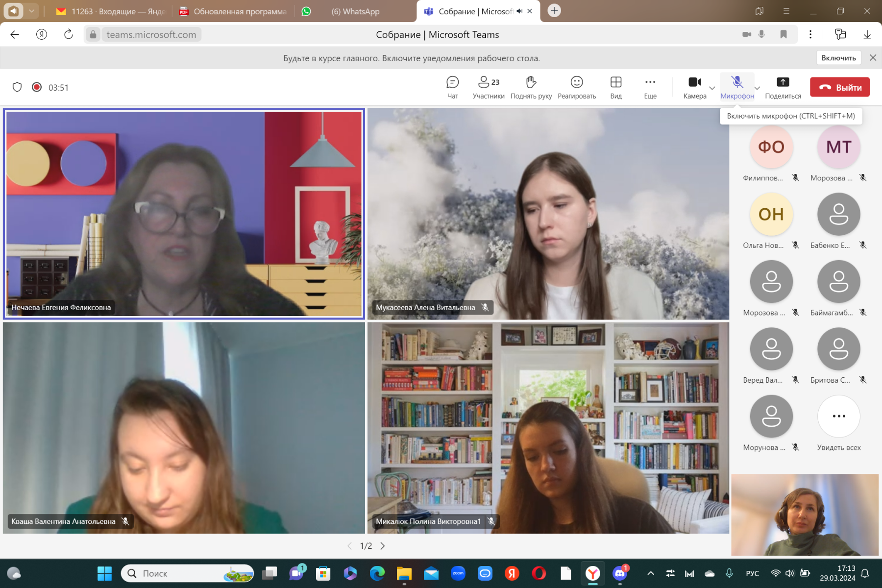Go back in the browser
Viewport: 882px width, 588px height.
(15, 34)
